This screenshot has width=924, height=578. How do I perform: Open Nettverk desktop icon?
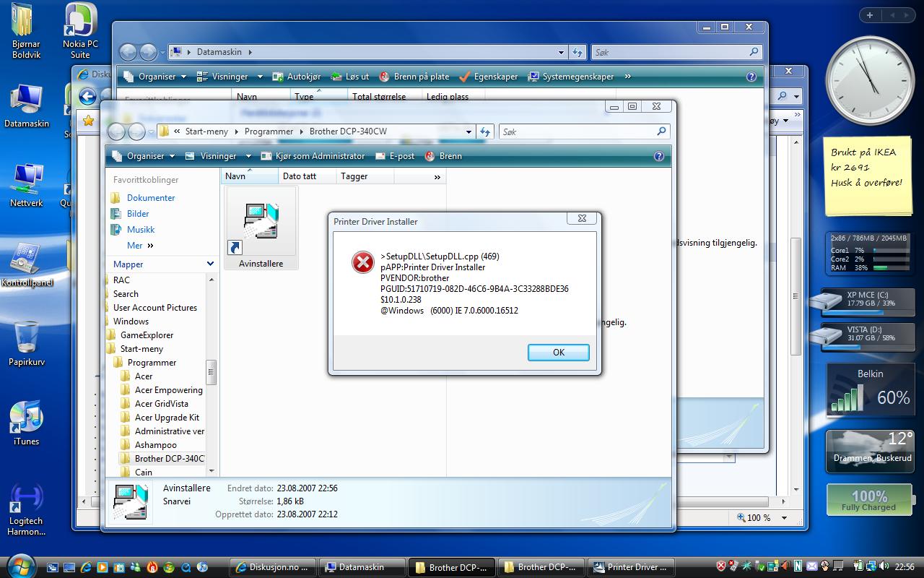tap(26, 184)
